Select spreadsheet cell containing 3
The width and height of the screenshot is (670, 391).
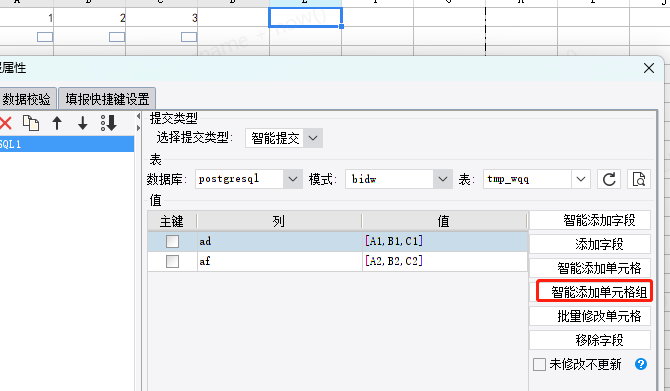pyautogui.click(x=162, y=18)
